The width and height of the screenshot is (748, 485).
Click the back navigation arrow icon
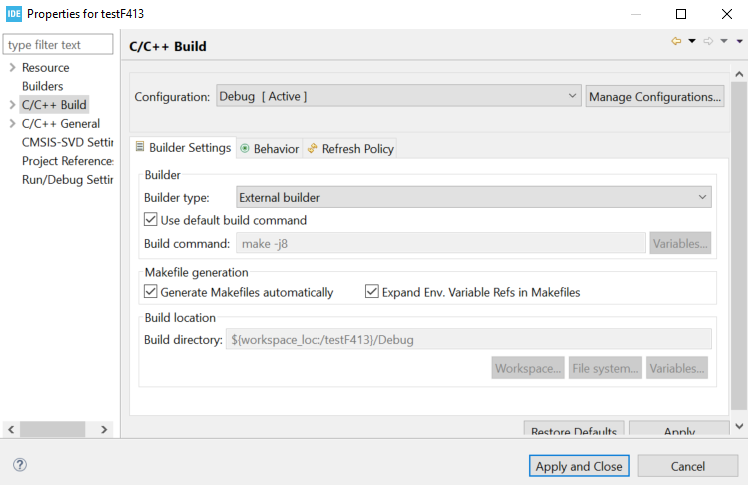(676, 41)
